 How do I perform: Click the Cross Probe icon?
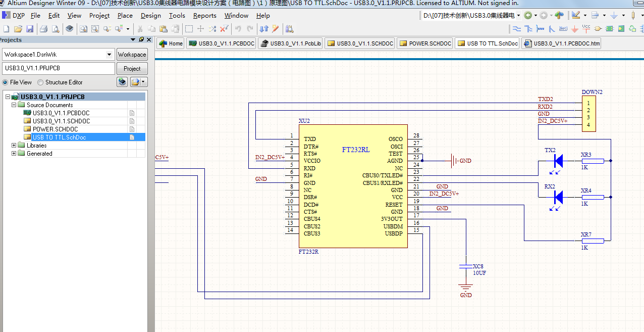coord(275,29)
